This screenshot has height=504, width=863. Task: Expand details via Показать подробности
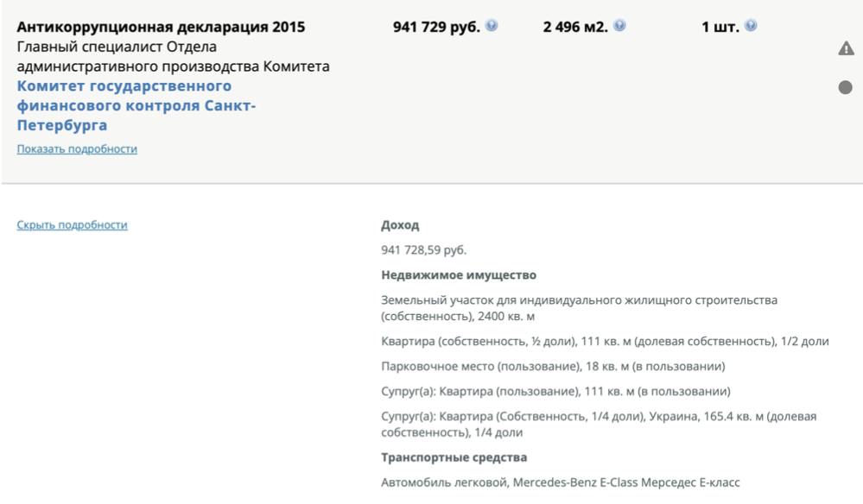pyautogui.click(x=77, y=149)
